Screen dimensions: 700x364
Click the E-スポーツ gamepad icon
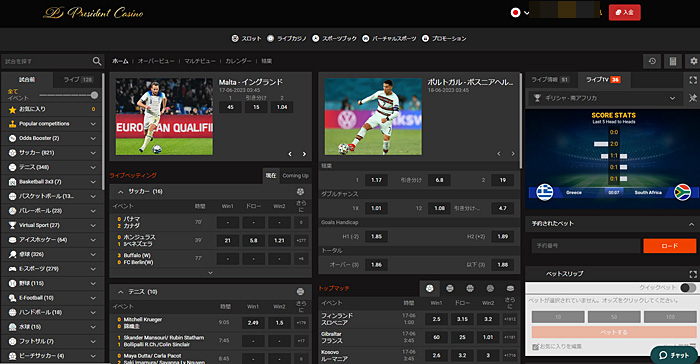click(12, 269)
